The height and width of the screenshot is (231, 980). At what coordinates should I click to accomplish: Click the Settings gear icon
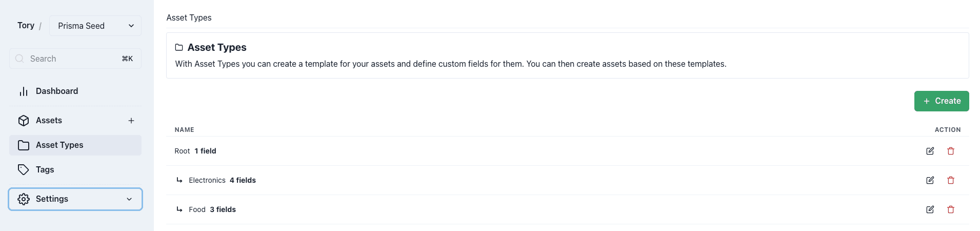click(x=24, y=199)
